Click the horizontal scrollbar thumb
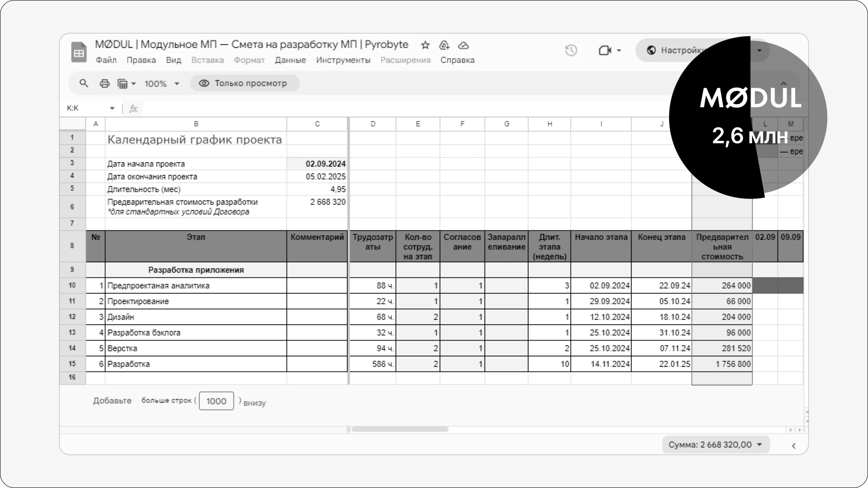The height and width of the screenshot is (488, 868). tap(399, 429)
